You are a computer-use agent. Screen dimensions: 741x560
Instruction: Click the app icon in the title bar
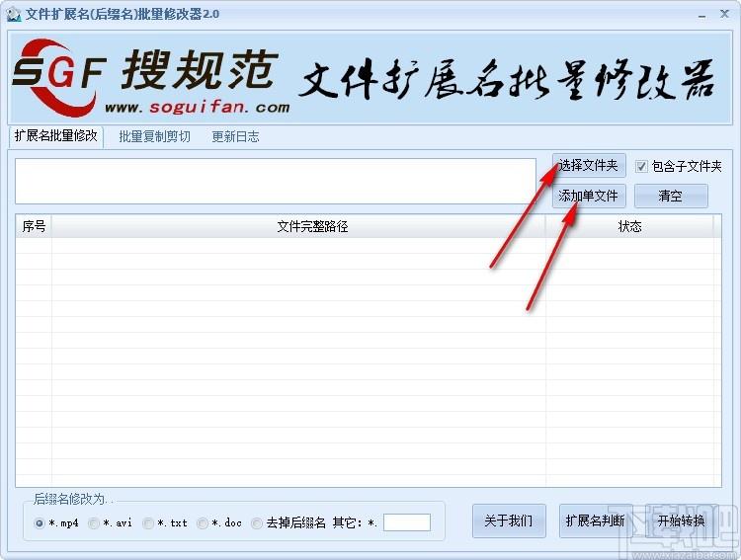pos(14,14)
